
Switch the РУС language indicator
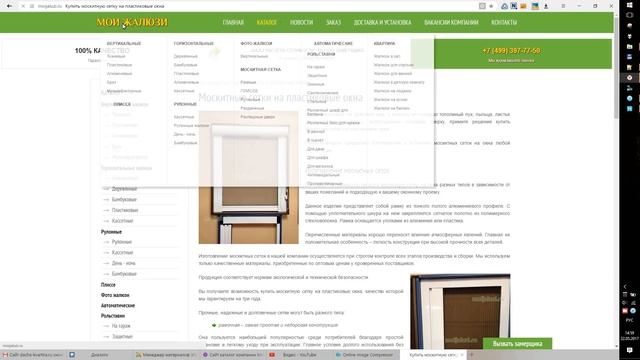coord(629,320)
